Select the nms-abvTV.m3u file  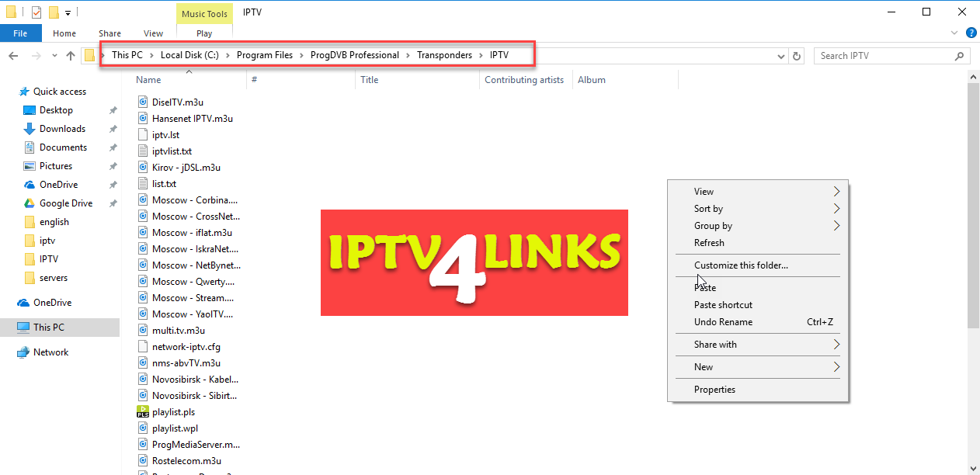(x=186, y=362)
